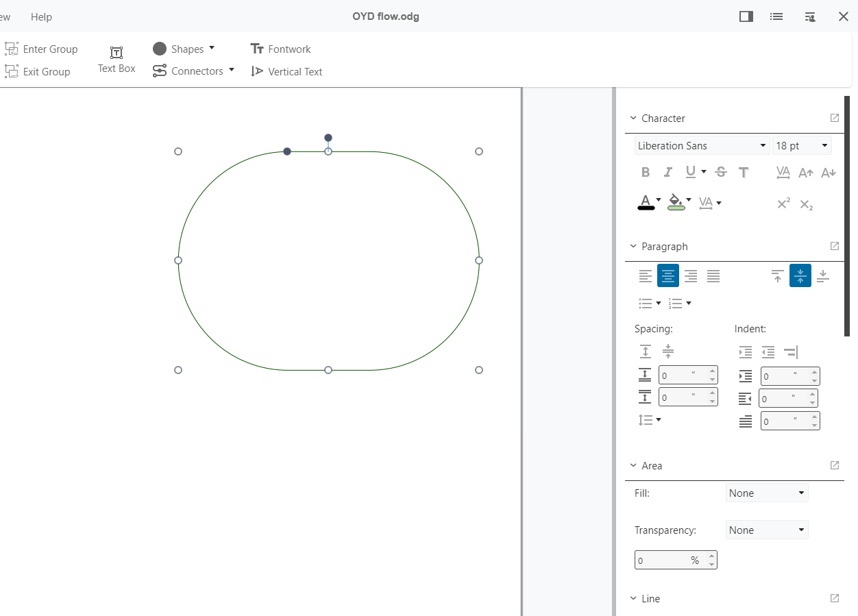Increase transparency percent stepper up
The image size is (858, 616).
[711, 556]
